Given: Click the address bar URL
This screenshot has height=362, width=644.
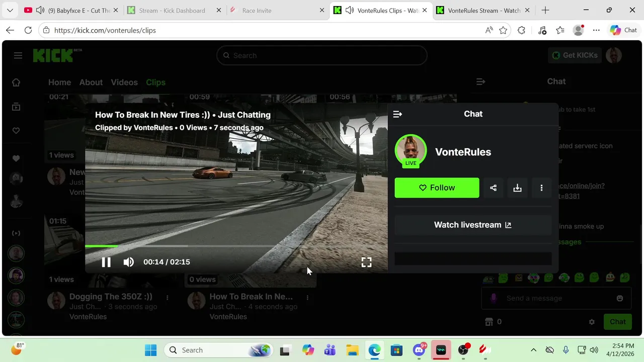Looking at the screenshot, I should coord(105,30).
